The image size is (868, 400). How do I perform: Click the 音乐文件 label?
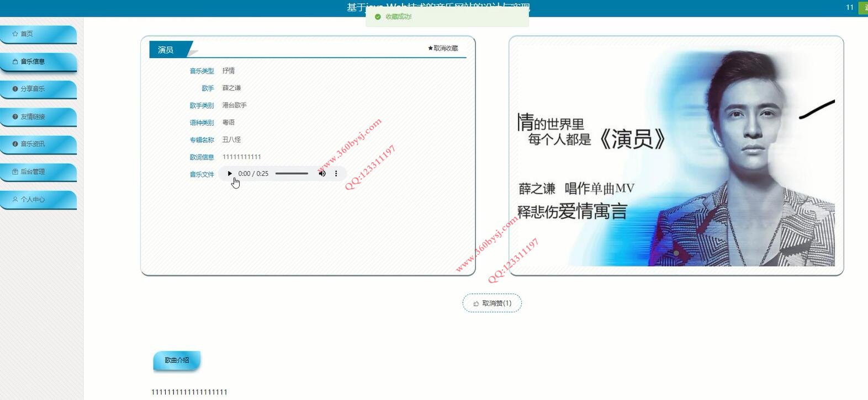[x=202, y=174]
